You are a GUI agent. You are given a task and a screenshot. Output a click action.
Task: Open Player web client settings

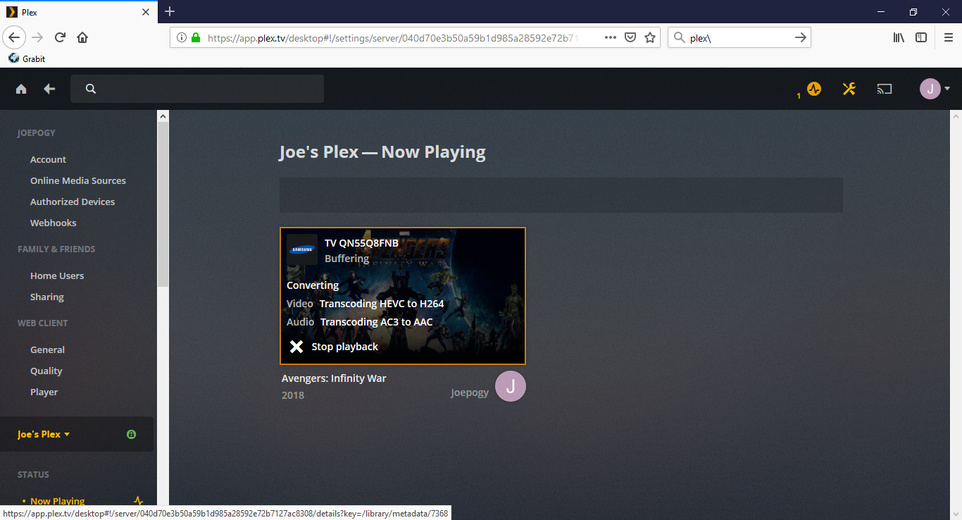click(44, 392)
